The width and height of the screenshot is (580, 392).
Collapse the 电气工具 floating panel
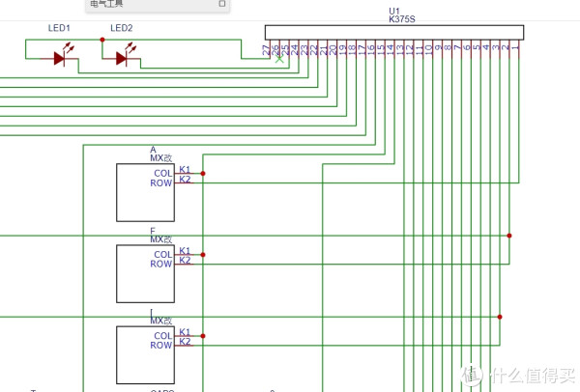pyautogui.click(x=222, y=3)
